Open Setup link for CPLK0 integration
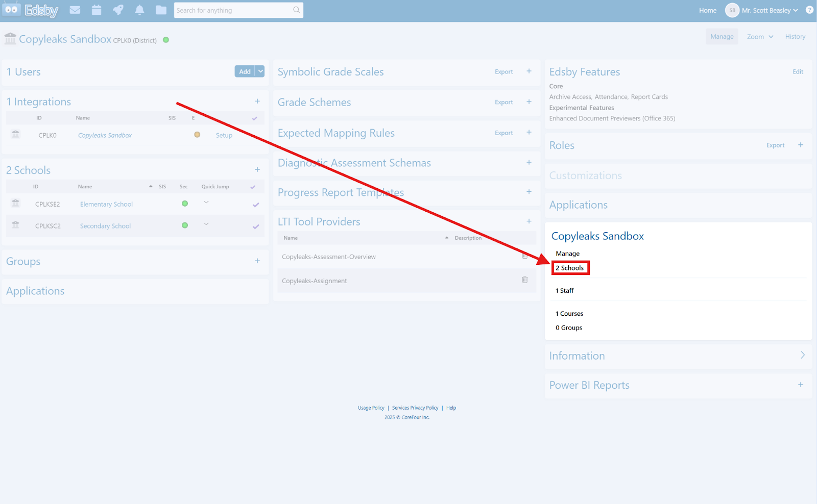The image size is (817, 504). [224, 135]
